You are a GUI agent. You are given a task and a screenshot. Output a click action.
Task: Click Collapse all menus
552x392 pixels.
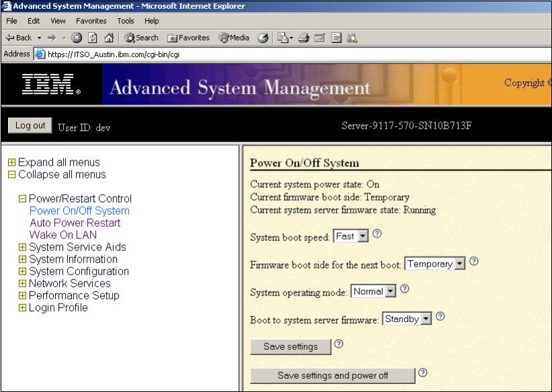click(x=62, y=175)
